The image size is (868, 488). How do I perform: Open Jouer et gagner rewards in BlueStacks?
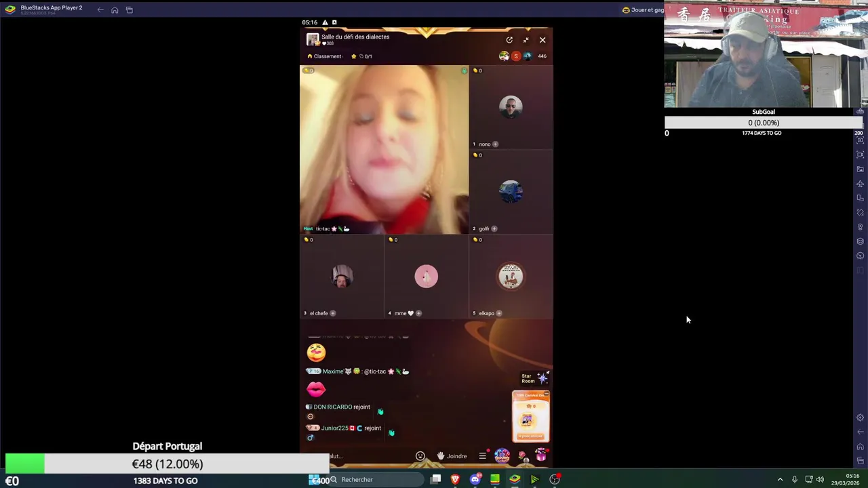tap(643, 9)
